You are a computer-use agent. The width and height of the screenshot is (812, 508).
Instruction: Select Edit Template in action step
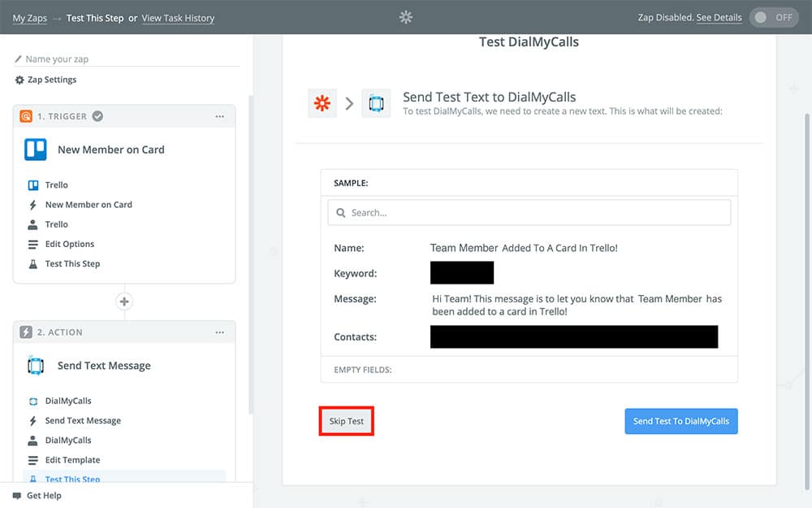tap(72, 460)
